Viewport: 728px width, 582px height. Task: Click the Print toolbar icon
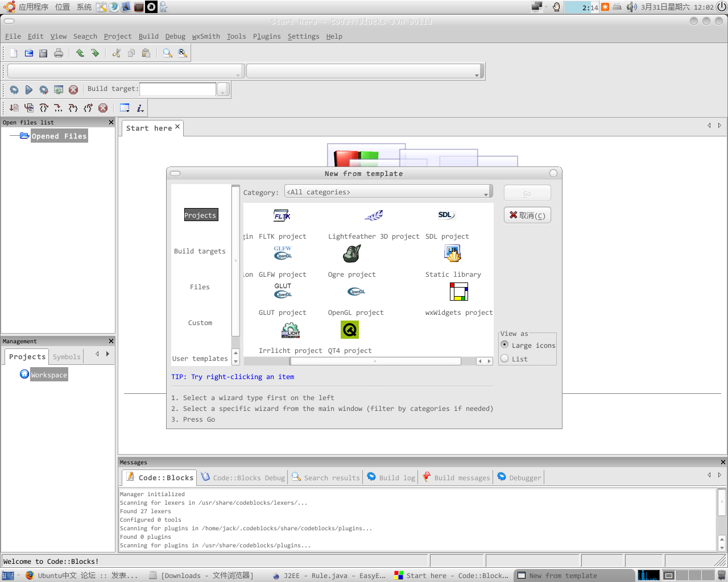pyautogui.click(x=58, y=53)
